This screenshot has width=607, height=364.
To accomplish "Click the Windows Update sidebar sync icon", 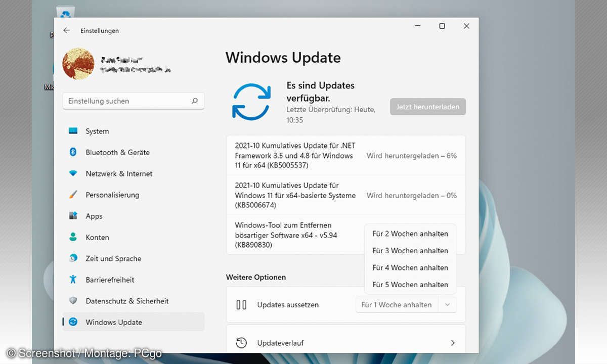I will (x=73, y=322).
